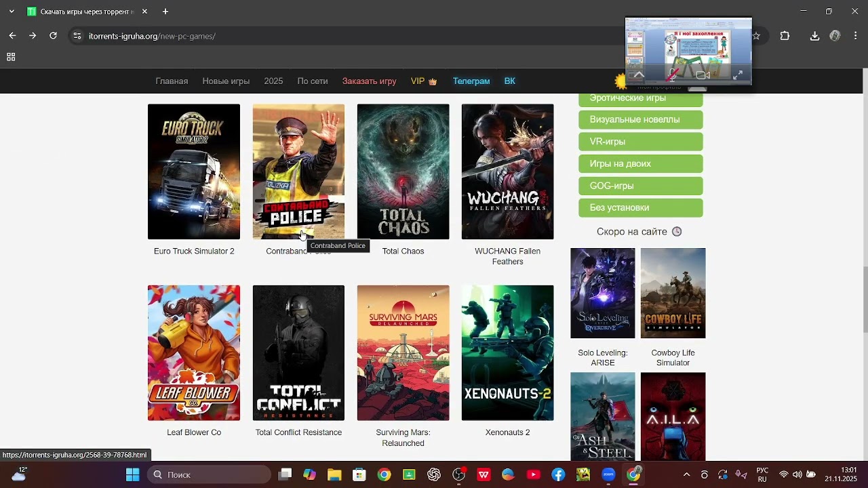Expand meeting overlay to full screen
The height and width of the screenshot is (488, 868).
click(x=738, y=75)
